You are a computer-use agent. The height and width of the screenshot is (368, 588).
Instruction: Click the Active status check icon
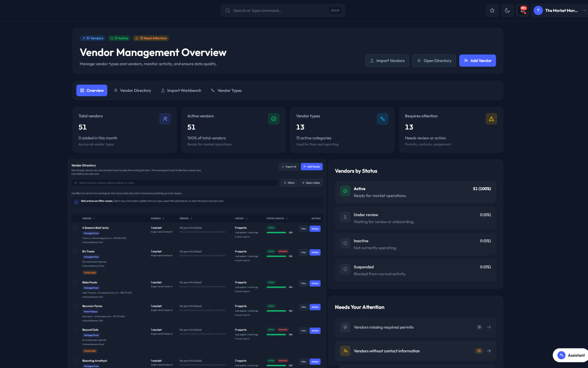(345, 191)
